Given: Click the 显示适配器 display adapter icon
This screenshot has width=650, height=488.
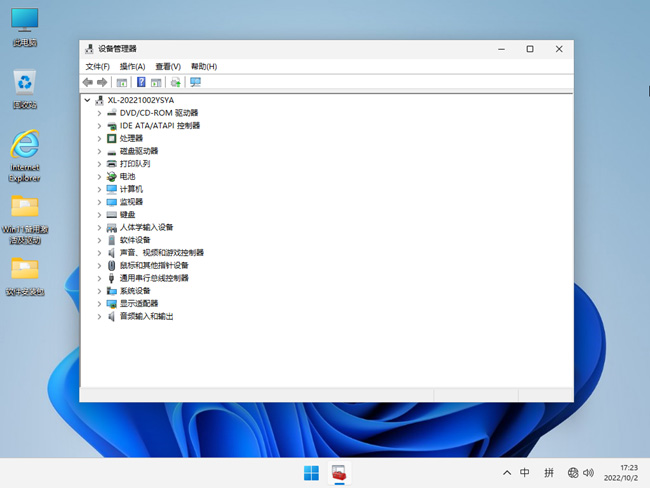Looking at the screenshot, I should [x=112, y=303].
